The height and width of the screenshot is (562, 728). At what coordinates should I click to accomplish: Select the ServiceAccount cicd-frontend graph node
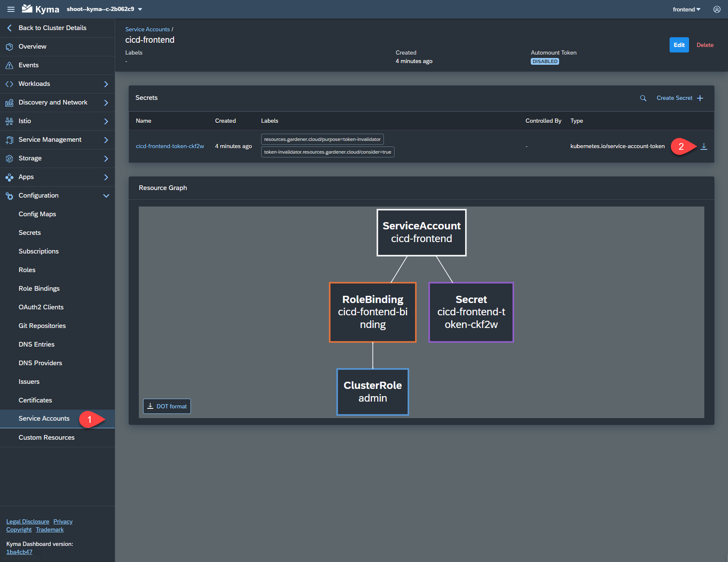point(422,233)
